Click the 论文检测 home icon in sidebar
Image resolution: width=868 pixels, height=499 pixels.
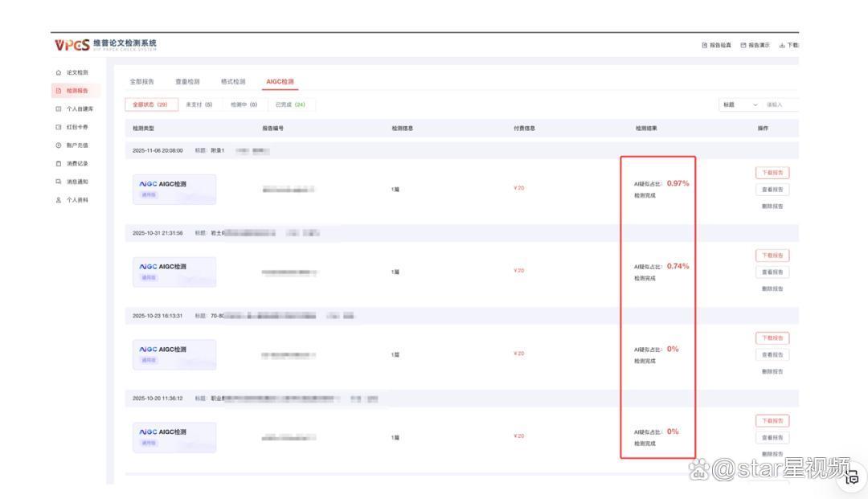pos(58,72)
